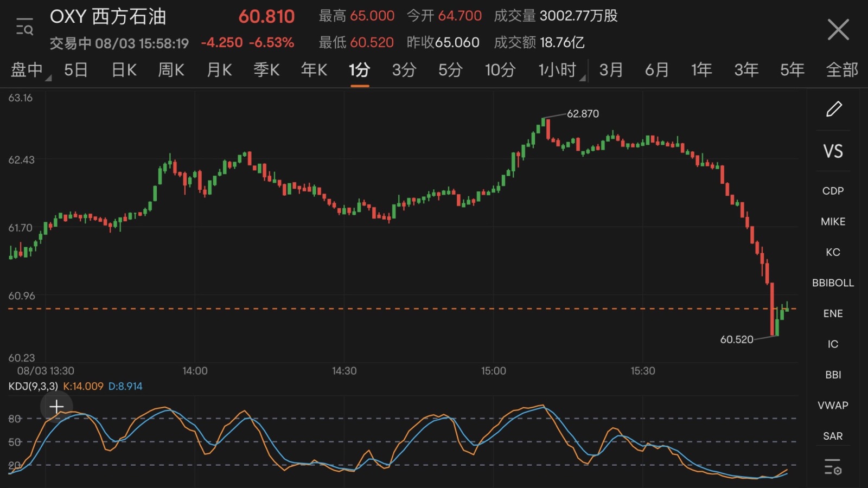The image size is (868, 488).
Task: Open indicator settings list icon
Action: 833,467
